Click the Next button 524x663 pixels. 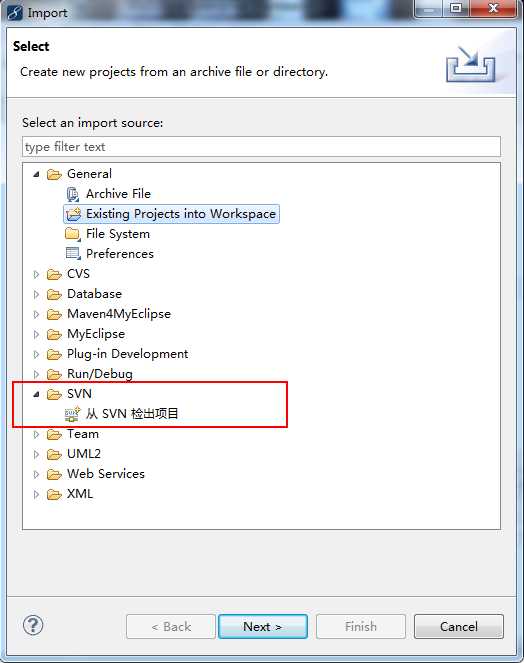click(x=263, y=627)
